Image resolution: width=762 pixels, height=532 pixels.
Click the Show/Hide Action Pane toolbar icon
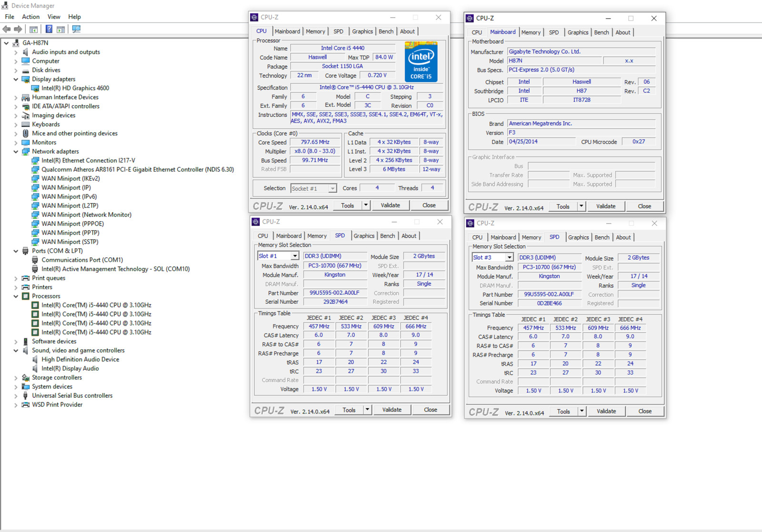click(61, 29)
